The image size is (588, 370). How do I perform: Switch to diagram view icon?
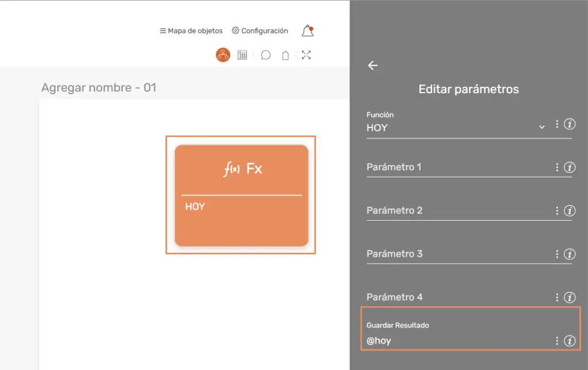coord(223,55)
